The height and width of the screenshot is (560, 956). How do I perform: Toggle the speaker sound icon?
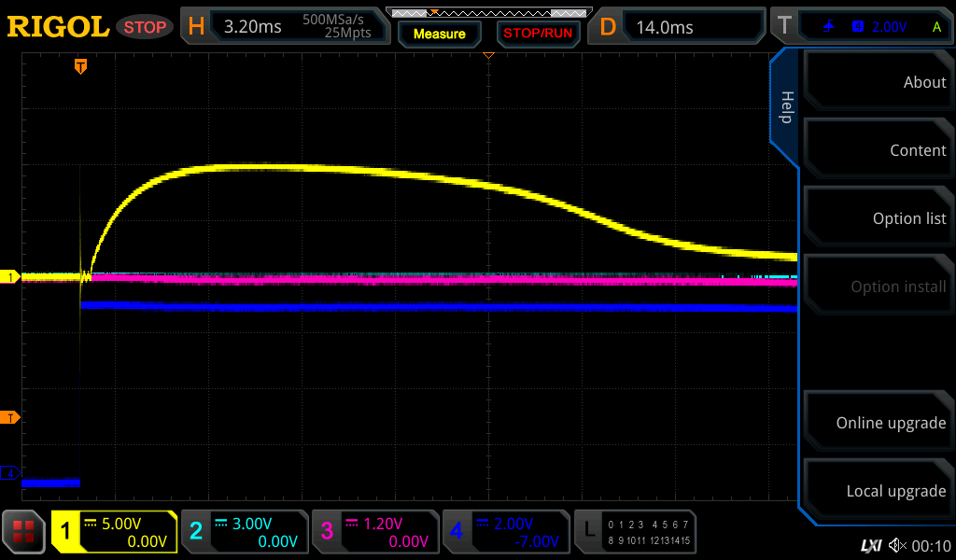pos(897,545)
